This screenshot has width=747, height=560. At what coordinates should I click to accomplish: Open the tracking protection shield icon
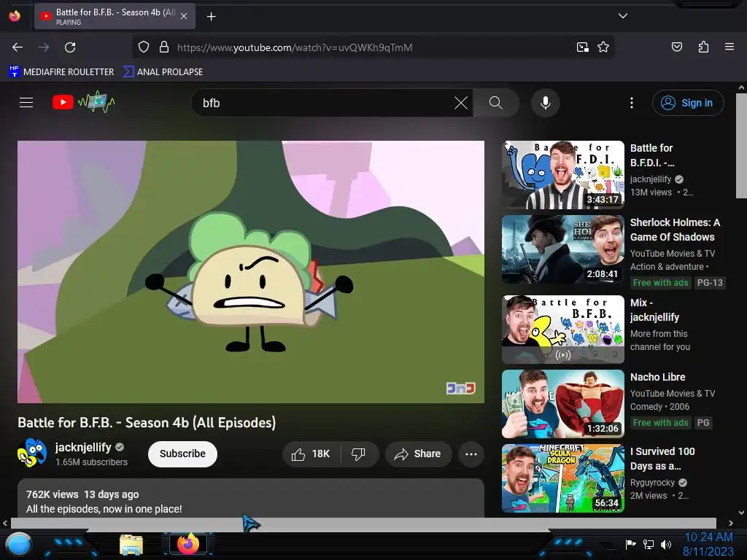144,47
